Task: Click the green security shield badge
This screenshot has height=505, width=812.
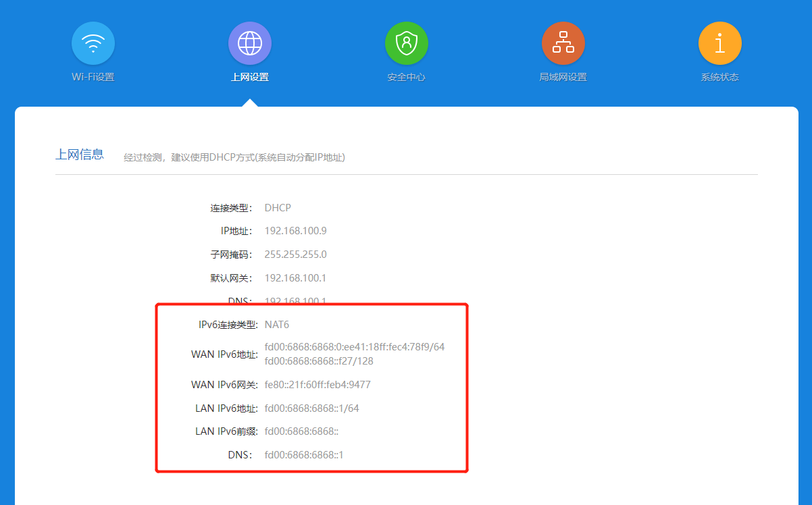Action: (x=406, y=43)
